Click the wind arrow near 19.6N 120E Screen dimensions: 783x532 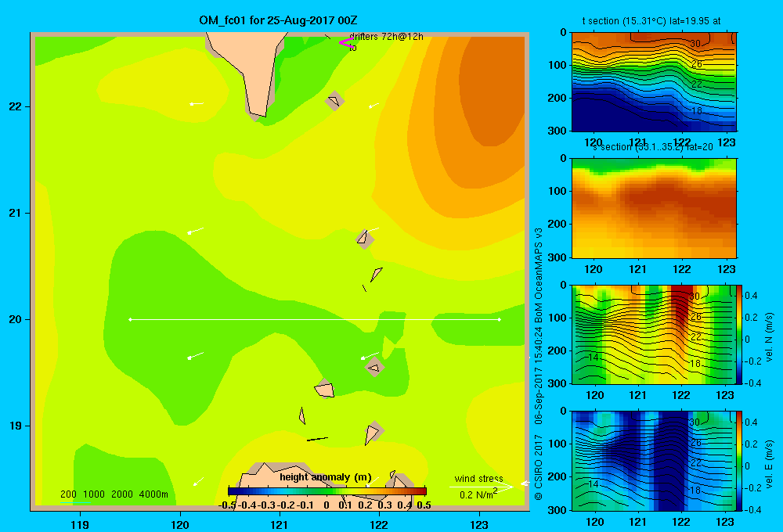coord(195,356)
